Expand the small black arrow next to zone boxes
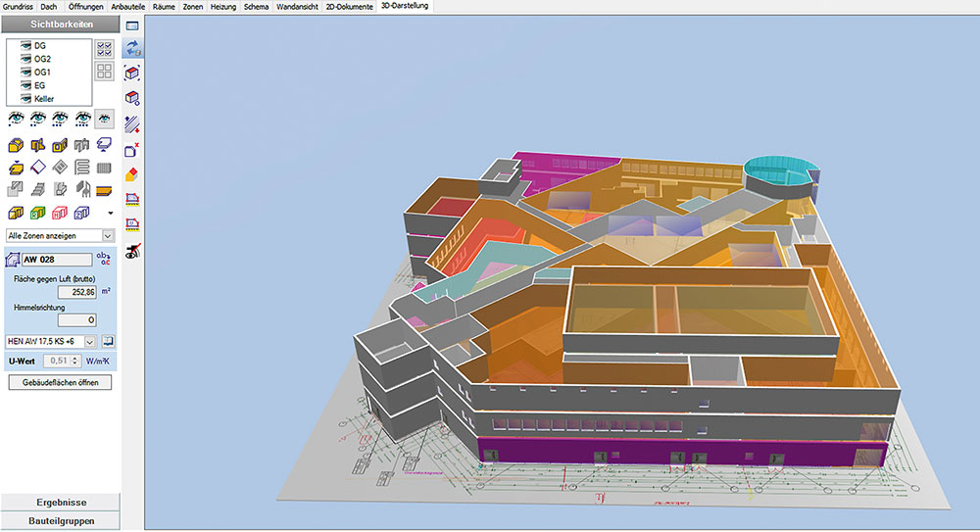The width and height of the screenshot is (980, 532). pos(111,214)
